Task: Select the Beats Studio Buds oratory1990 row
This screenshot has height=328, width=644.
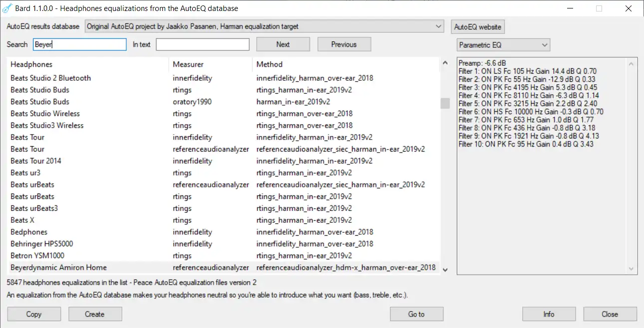Action: pyautogui.click(x=224, y=102)
